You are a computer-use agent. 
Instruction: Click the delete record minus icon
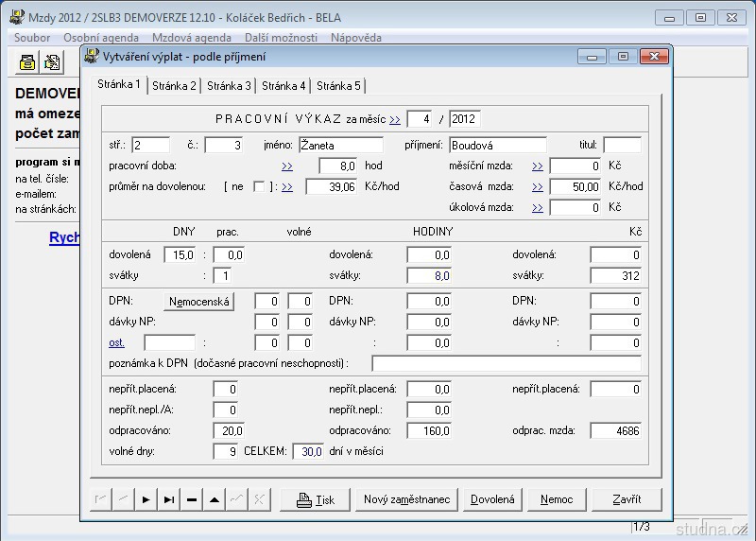click(192, 499)
